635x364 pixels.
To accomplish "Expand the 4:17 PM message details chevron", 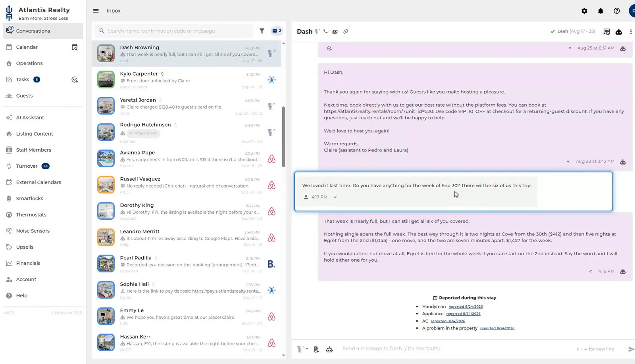I will (x=335, y=197).
